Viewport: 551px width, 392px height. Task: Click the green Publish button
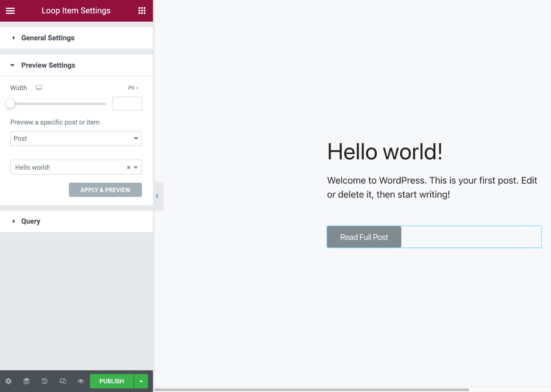point(111,381)
